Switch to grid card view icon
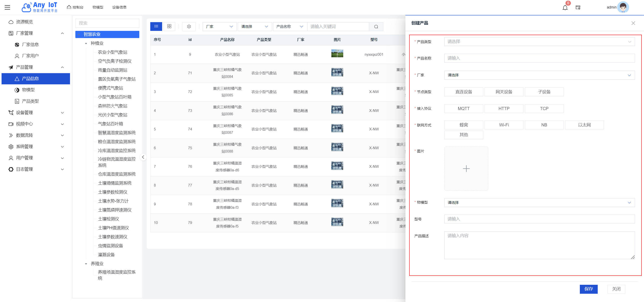This screenshot has width=644, height=302. (x=169, y=26)
